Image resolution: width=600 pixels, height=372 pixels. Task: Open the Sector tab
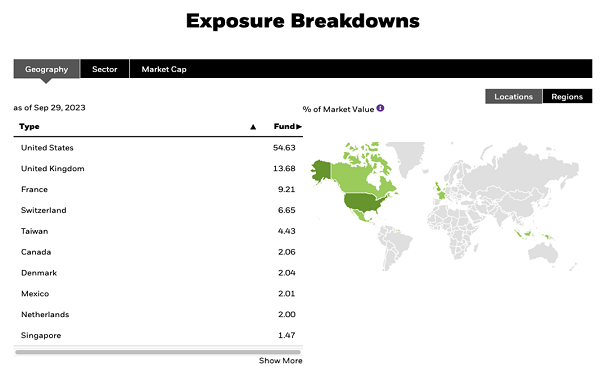104,69
